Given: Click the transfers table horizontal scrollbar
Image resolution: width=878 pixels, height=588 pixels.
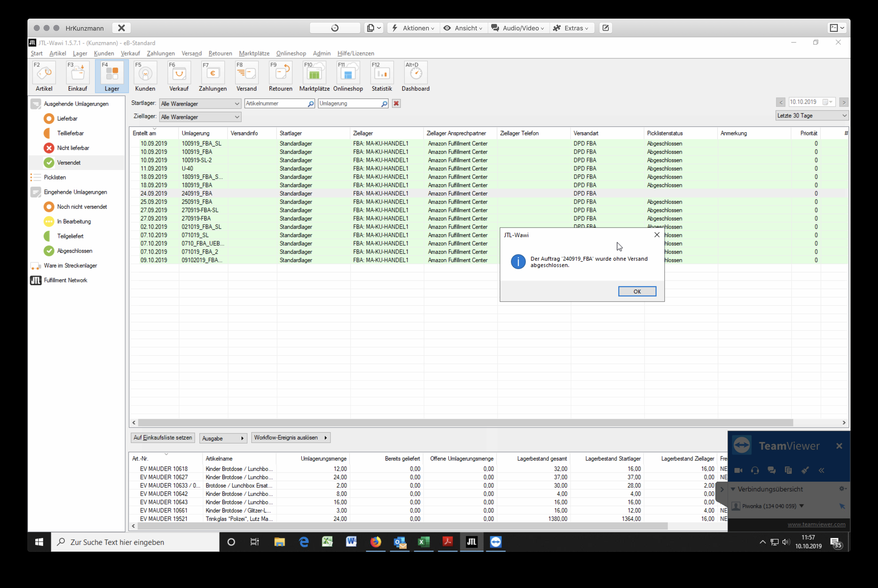Looking at the screenshot, I should (465, 423).
